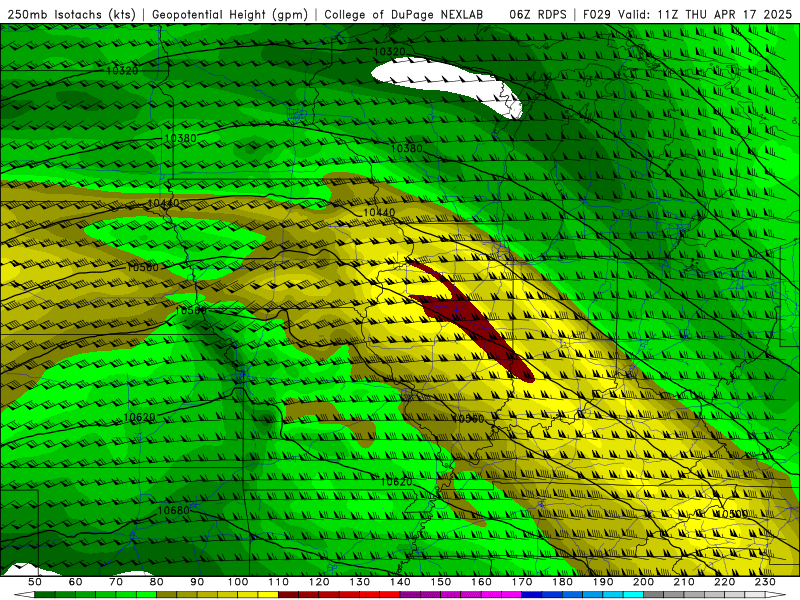Pick the purple swatch at 140 in the colorbar
This screenshot has height=600, width=800.
pos(410,595)
